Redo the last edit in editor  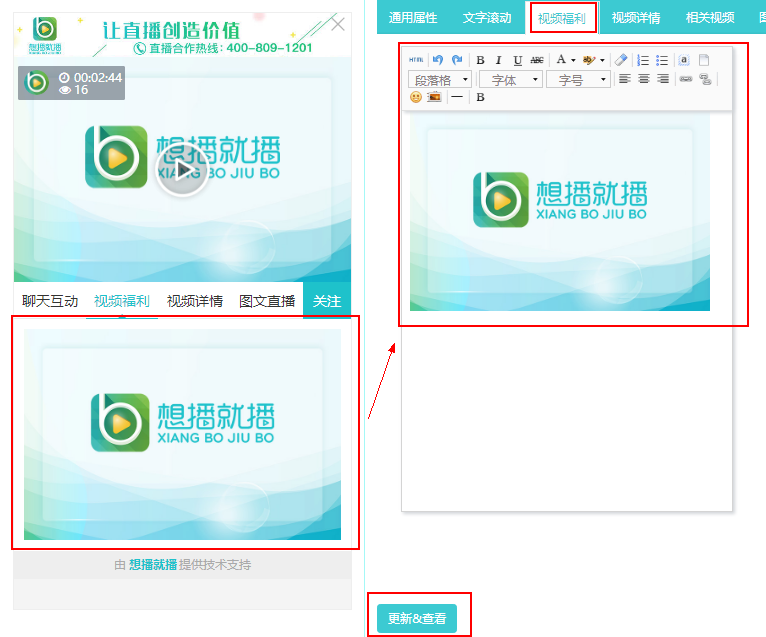pyautogui.click(x=457, y=60)
